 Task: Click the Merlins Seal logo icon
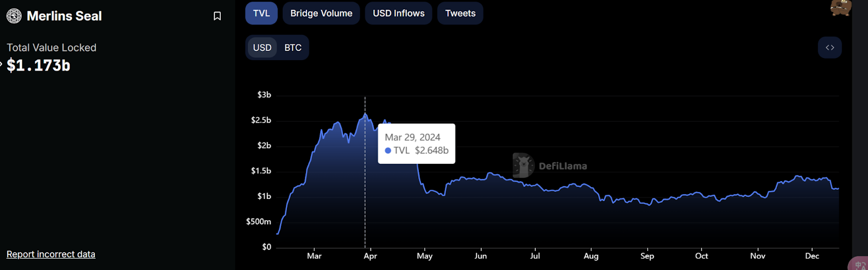pyautogui.click(x=14, y=16)
